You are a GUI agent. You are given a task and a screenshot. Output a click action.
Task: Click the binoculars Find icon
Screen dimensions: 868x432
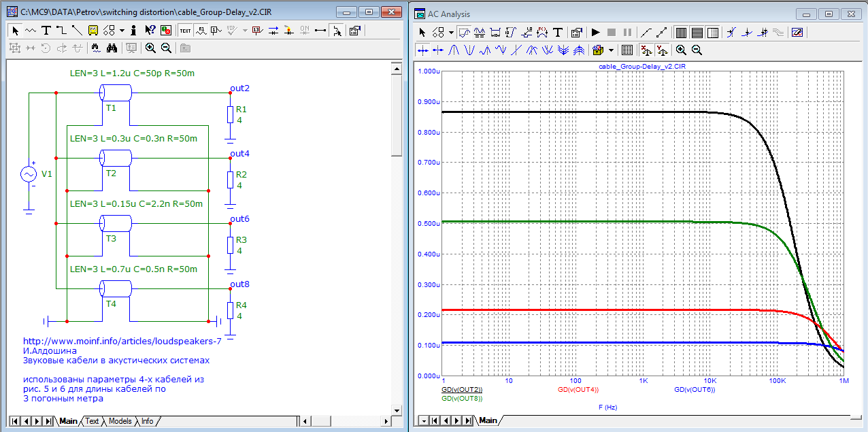point(113,48)
